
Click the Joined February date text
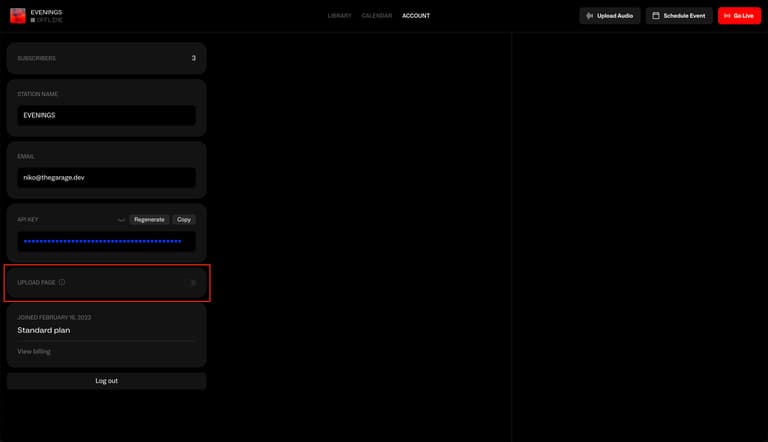pyautogui.click(x=54, y=318)
